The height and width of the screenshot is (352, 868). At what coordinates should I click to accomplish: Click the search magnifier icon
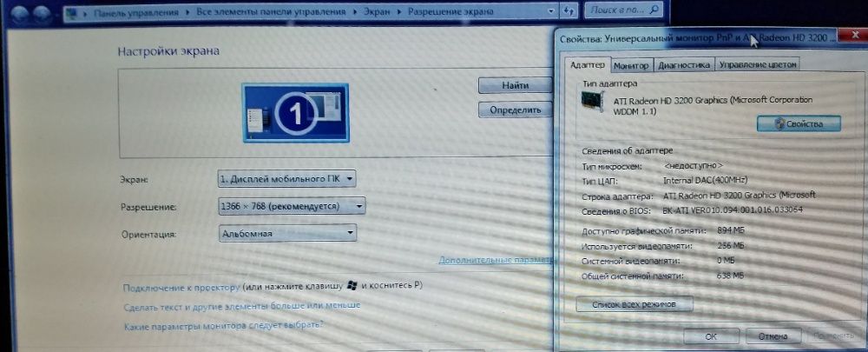(654, 10)
